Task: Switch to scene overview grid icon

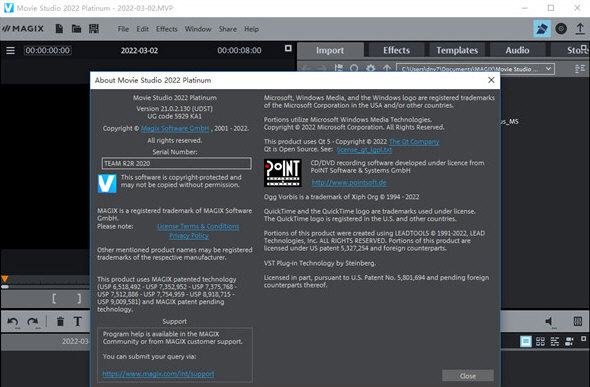Action: tap(540, 341)
